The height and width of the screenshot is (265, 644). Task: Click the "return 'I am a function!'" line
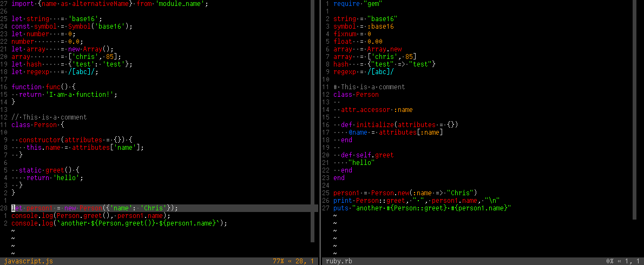tap(64, 95)
